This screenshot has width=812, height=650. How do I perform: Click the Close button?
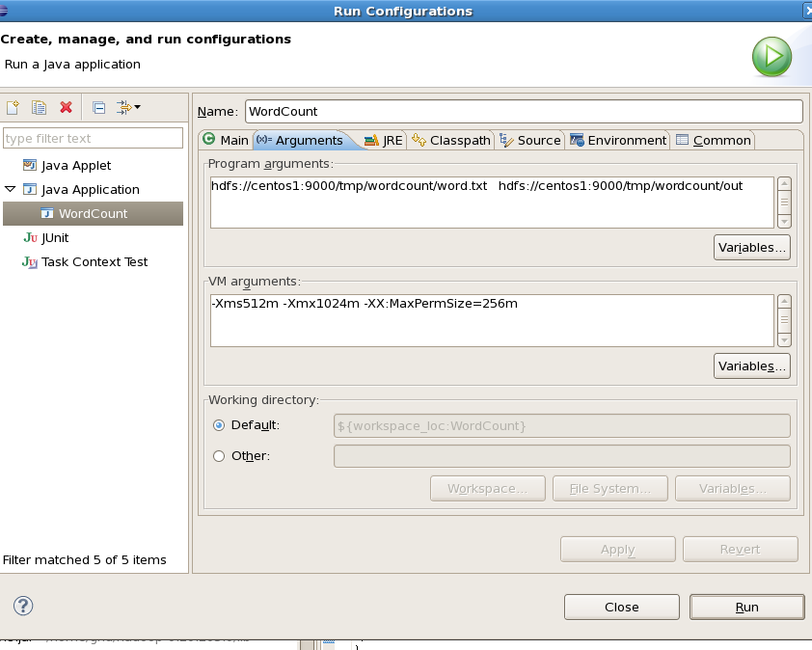click(x=622, y=607)
